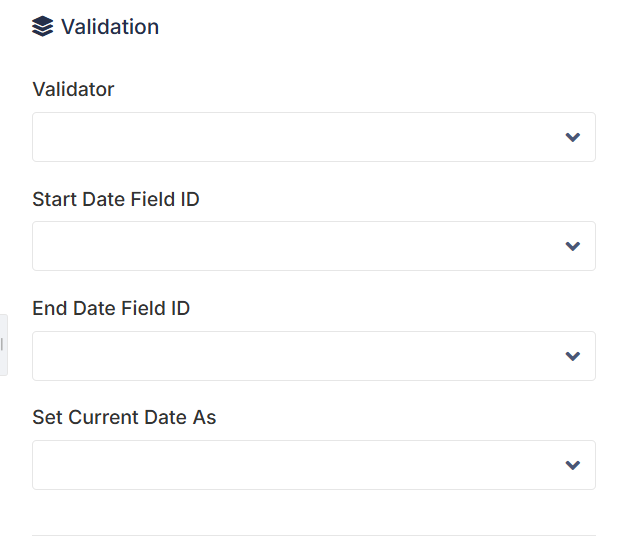The width and height of the screenshot is (633, 545).
Task: Open the Validator dropdown list
Action: coord(314,137)
